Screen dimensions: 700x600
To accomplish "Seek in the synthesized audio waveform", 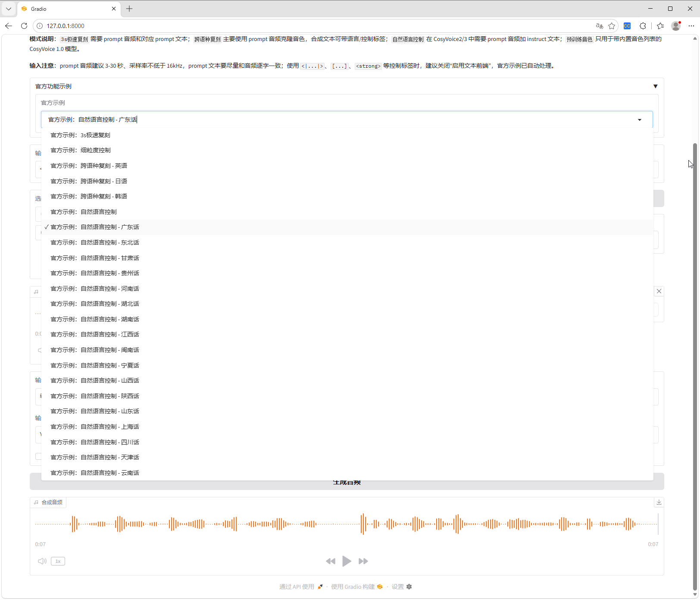I will point(347,524).
